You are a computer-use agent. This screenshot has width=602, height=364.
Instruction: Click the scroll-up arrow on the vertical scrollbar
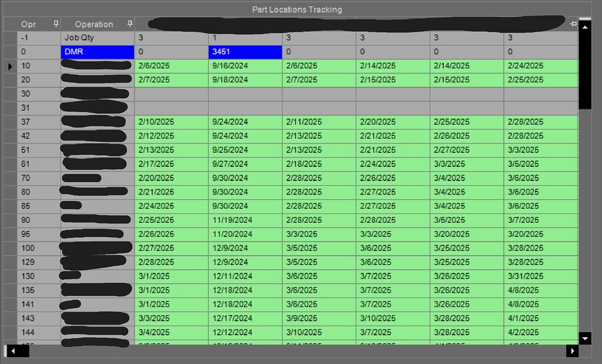click(584, 26)
